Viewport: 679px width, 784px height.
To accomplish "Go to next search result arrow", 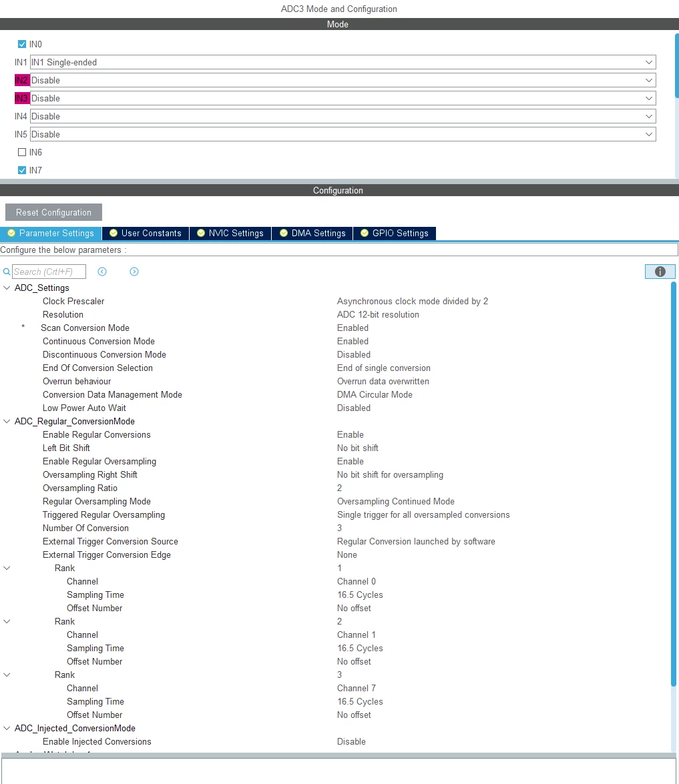I will coord(134,272).
